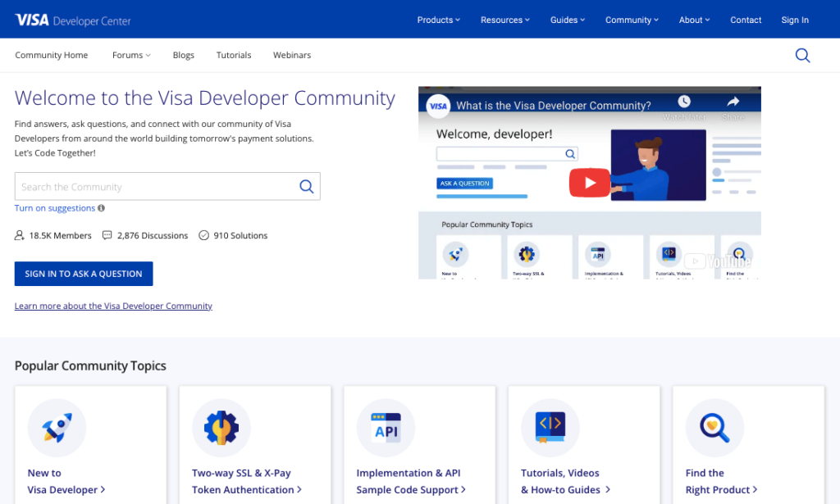Go to Community Home

(52, 55)
